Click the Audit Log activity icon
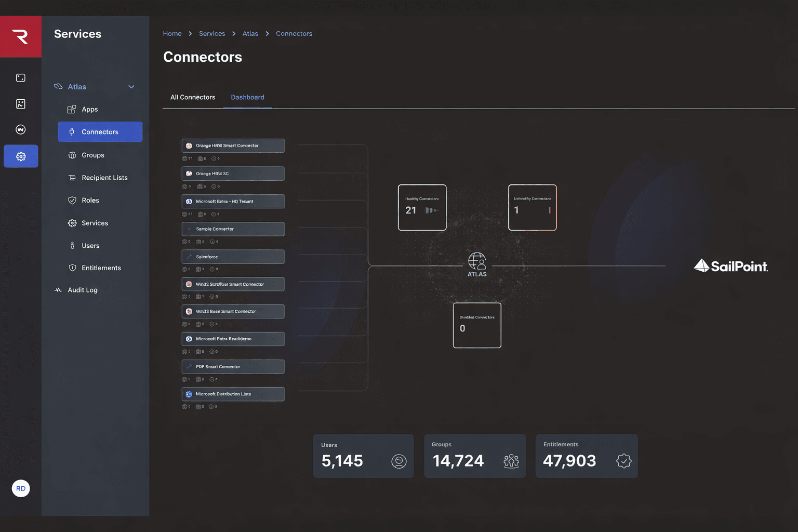The image size is (798, 532). [58, 290]
